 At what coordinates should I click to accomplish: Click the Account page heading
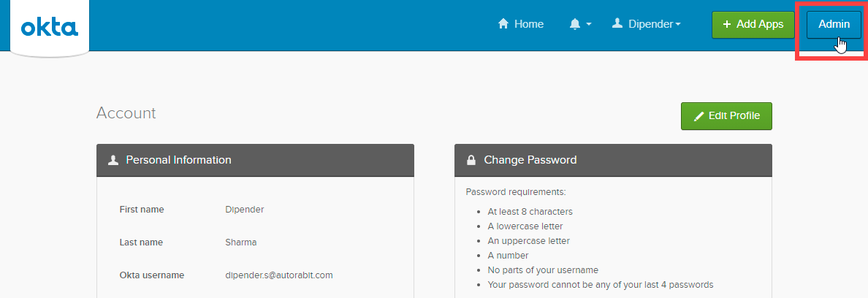tap(126, 113)
